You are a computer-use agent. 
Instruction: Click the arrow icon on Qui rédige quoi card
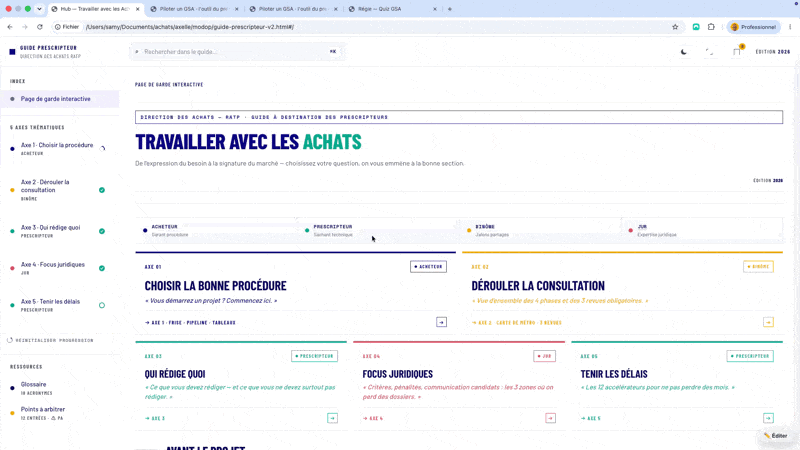tap(332, 418)
